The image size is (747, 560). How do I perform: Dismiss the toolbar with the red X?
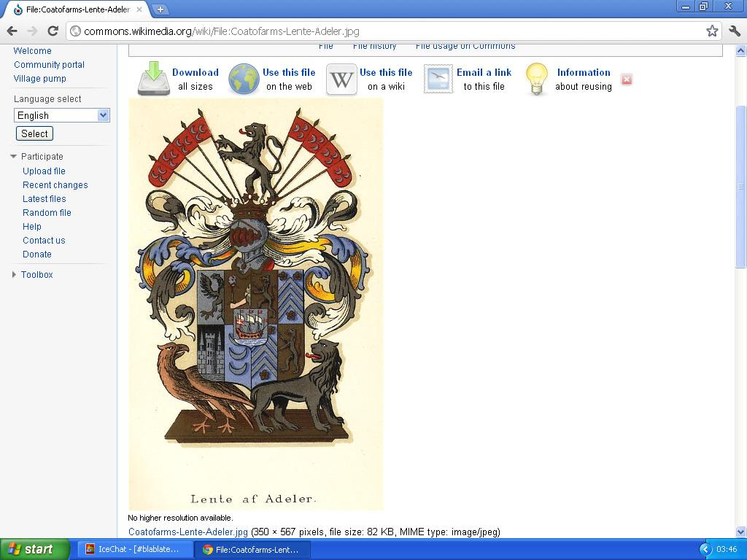(x=627, y=79)
